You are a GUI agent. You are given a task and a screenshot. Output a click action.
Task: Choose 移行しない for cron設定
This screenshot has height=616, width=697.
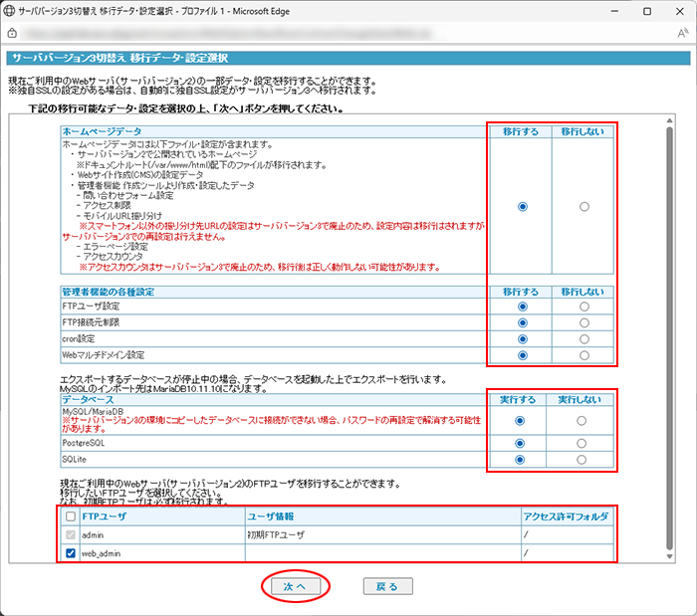(584, 339)
